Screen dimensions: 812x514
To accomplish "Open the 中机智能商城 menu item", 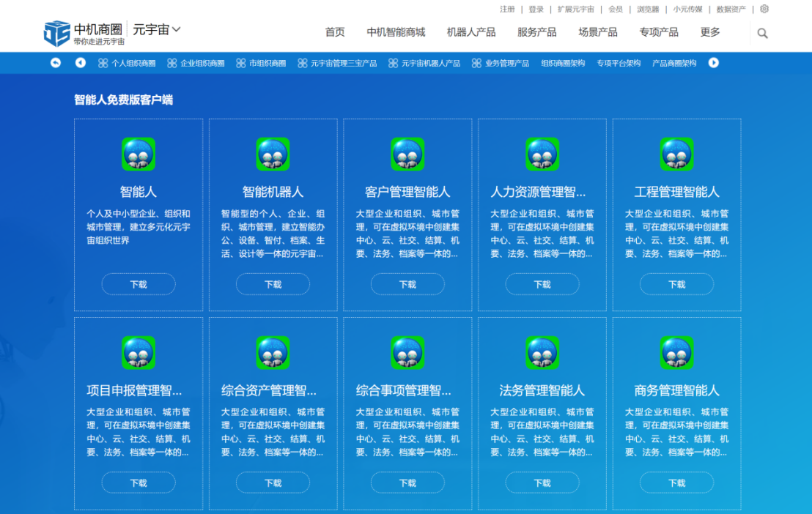I will 396,32.
